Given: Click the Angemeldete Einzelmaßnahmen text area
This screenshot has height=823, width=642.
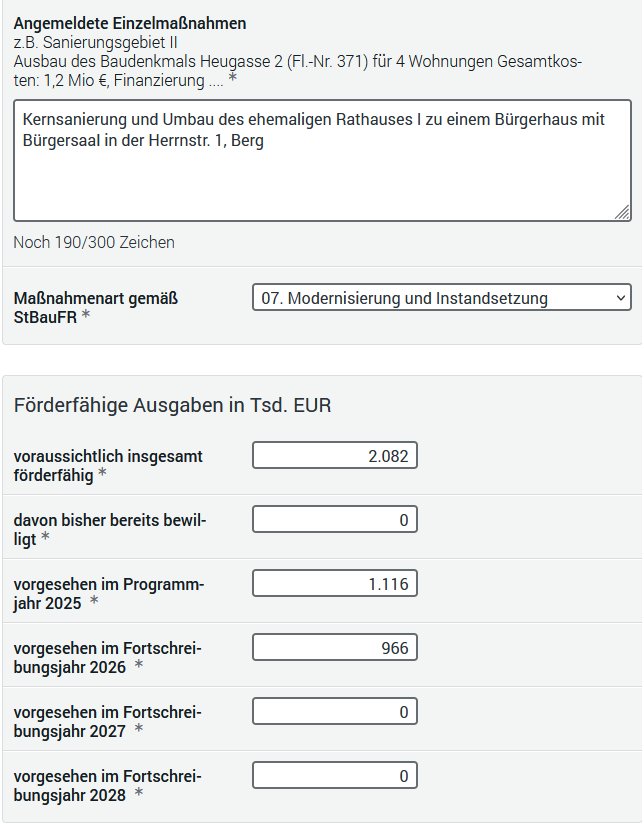Looking at the screenshot, I should click(322, 161).
